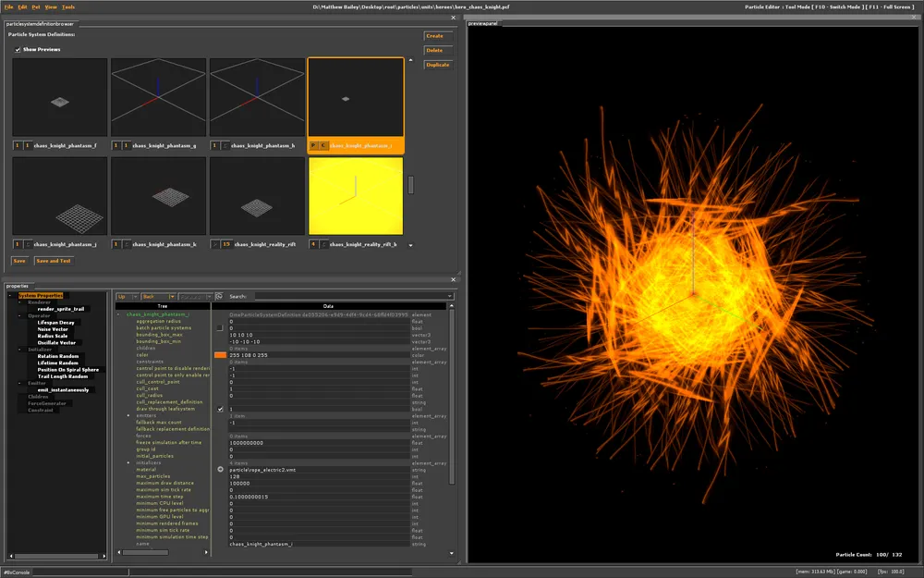Click the scroll-down arrow of the thumbnail browser
Screen dimensions: 924x578
point(411,244)
